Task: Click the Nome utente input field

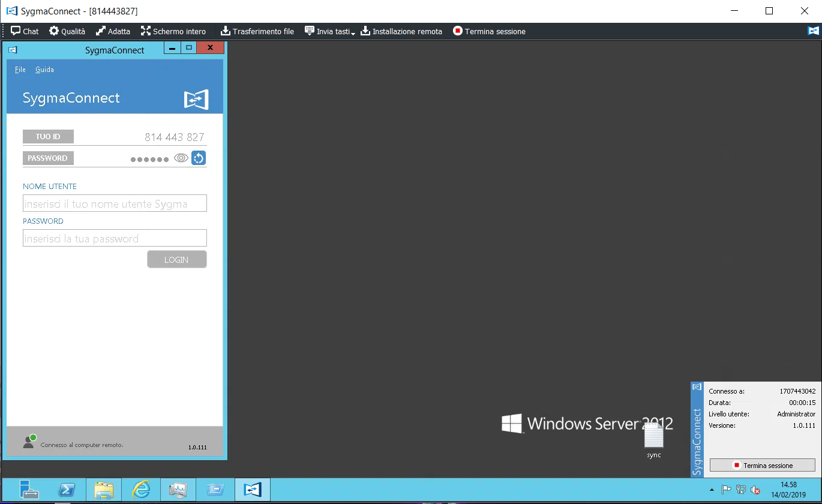Action: [x=115, y=203]
